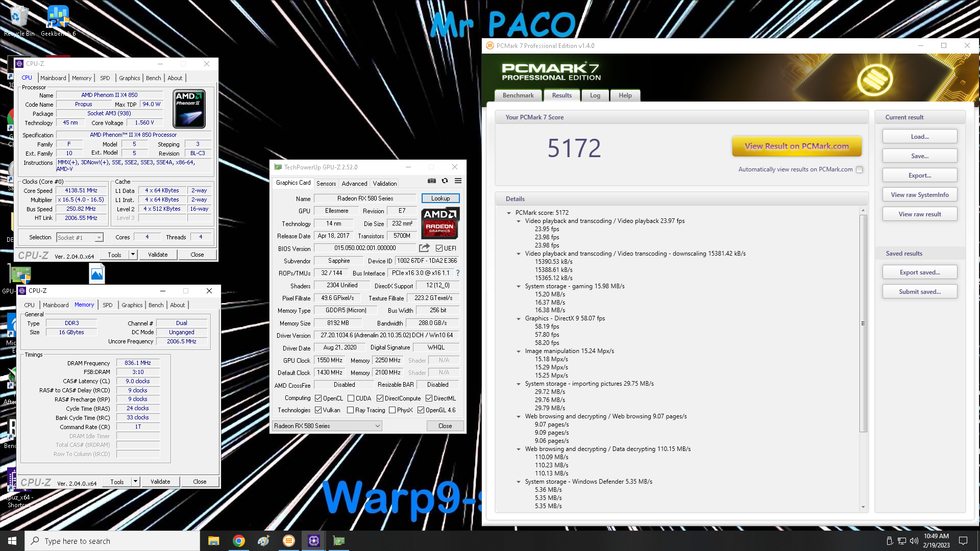Viewport: 980px width, 551px height.
Task: Toggle the Vulkan checkbox
Action: [318, 410]
